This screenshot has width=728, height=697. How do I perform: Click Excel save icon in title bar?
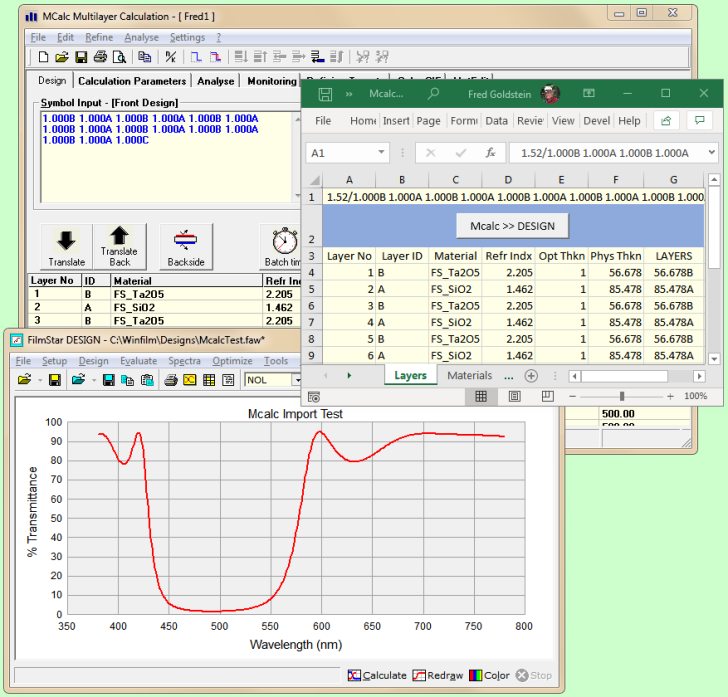pyautogui.click(x=325, y=94)
